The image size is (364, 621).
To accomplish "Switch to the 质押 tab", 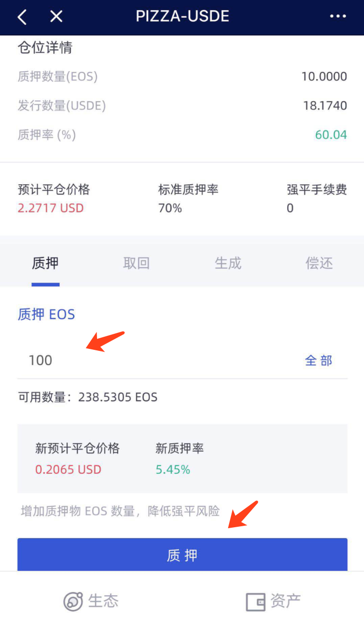I will click(x=45, y=263).
